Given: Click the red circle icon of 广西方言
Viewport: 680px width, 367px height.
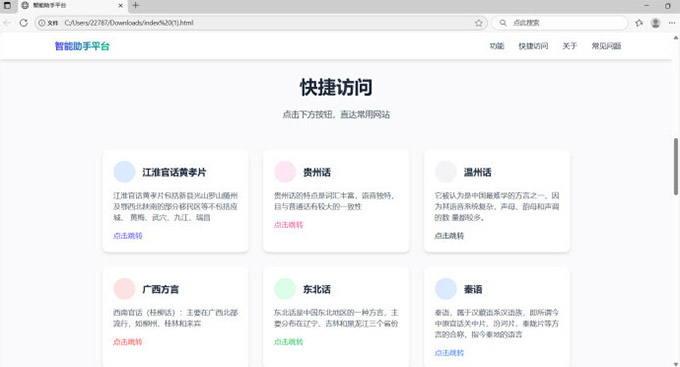Looking at the screenshot, I should tap(124, 289).
